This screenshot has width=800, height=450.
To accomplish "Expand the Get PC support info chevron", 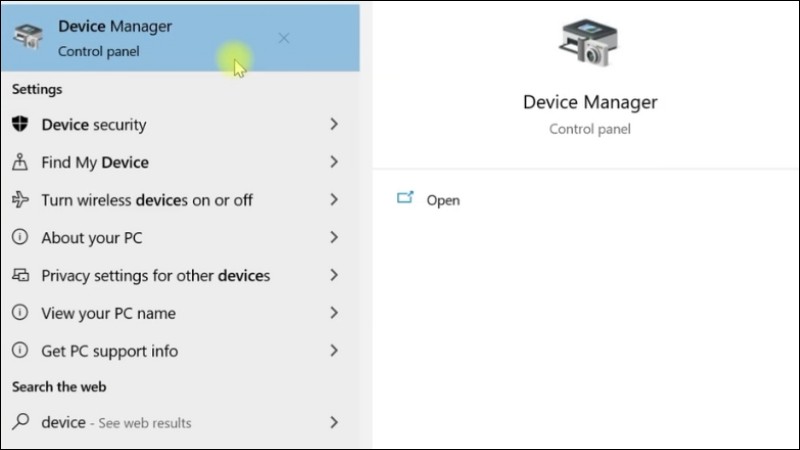I will 334,351.
